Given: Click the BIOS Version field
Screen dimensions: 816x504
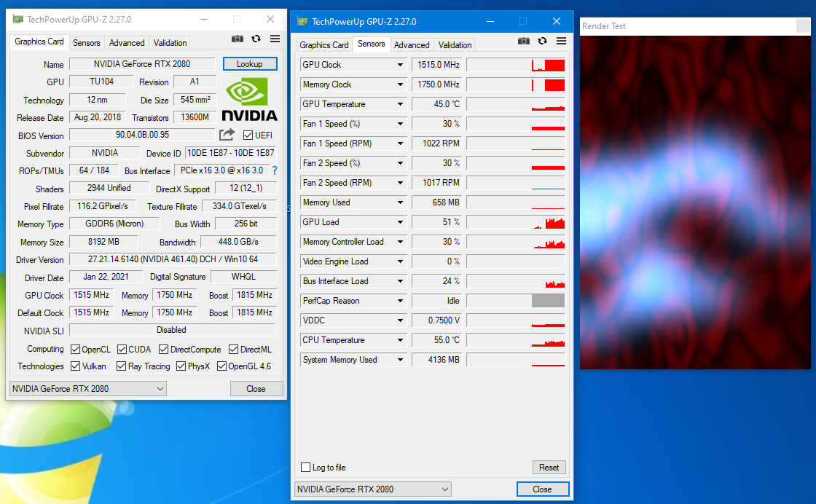Looking at the screenshot, I should click(142, 135).
